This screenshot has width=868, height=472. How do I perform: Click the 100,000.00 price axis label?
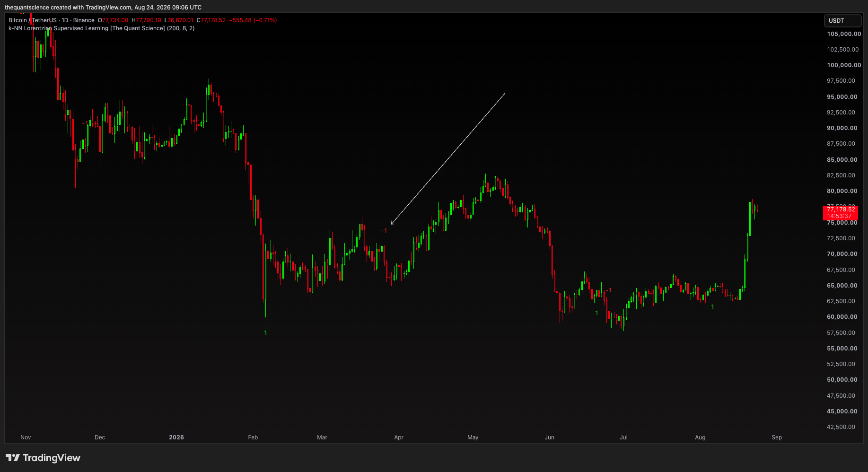pos(844,65)
